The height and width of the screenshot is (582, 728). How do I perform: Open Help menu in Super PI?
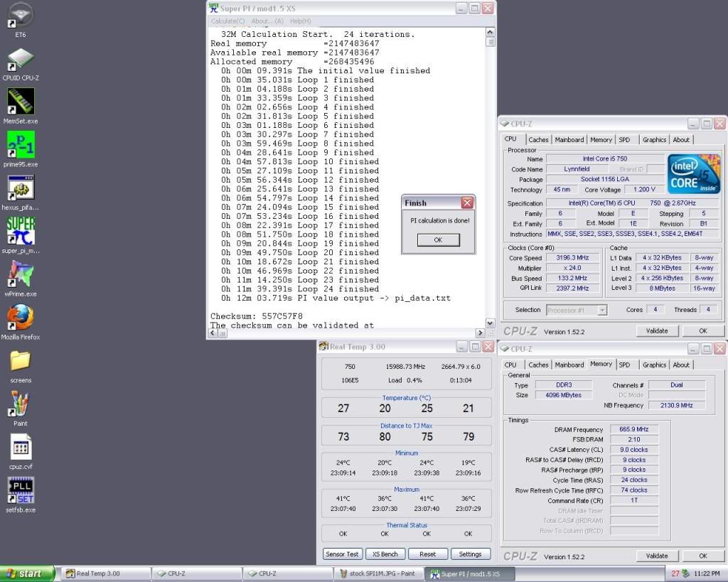pyautogui.click(x=300, y=21)
